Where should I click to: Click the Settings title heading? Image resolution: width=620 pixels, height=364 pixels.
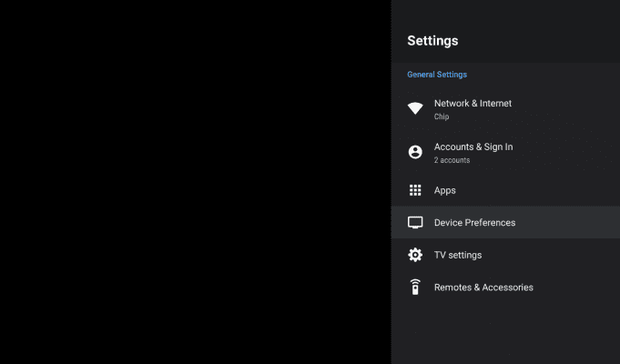coord(432,41)
